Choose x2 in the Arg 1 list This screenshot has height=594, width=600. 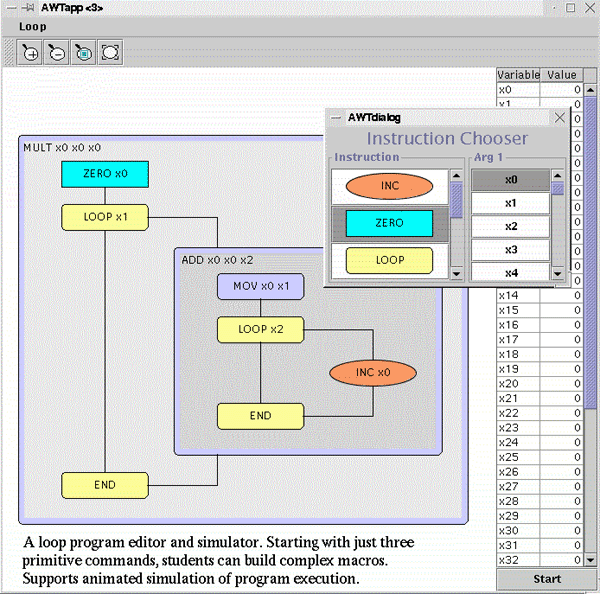(x=510, y=226)
